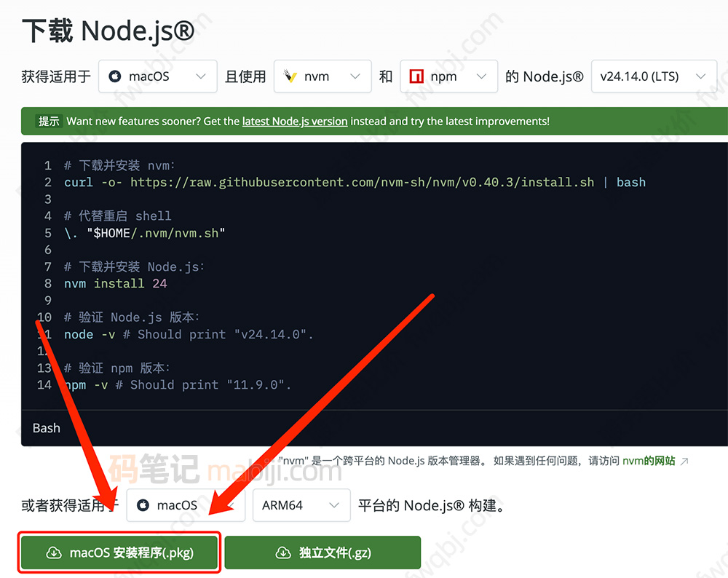Open the latest Node.js version link
Screen dimensions: 728x578
pos(295,121)
